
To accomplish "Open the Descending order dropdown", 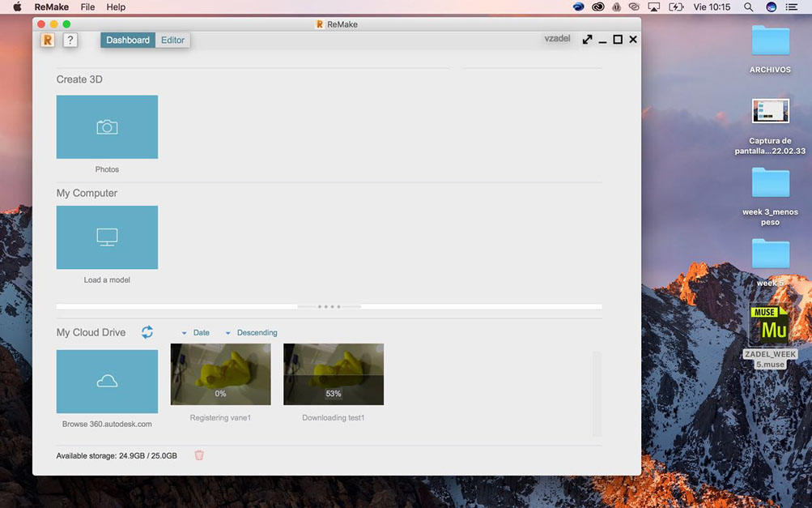I will [252, 333].
